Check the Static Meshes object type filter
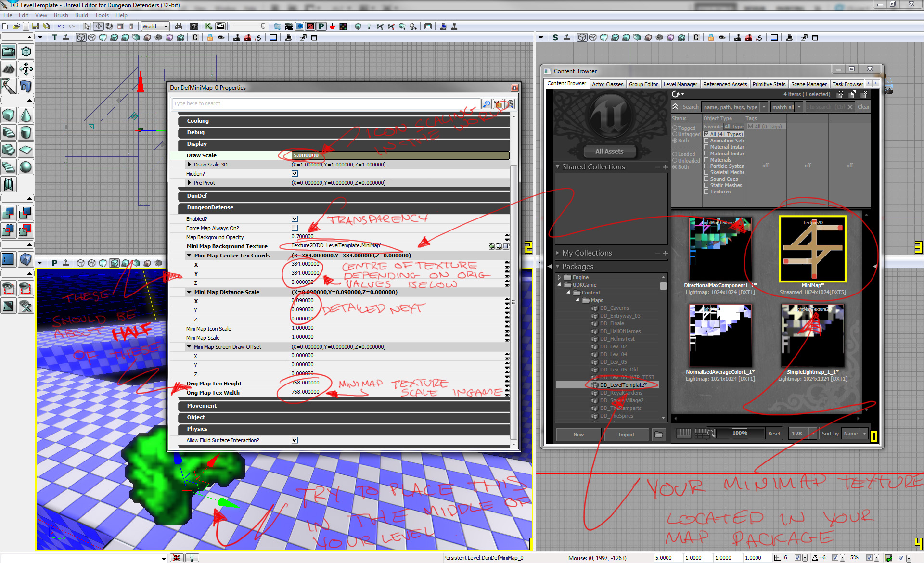This screenshot has width=924, height=563. pos(706,185)
